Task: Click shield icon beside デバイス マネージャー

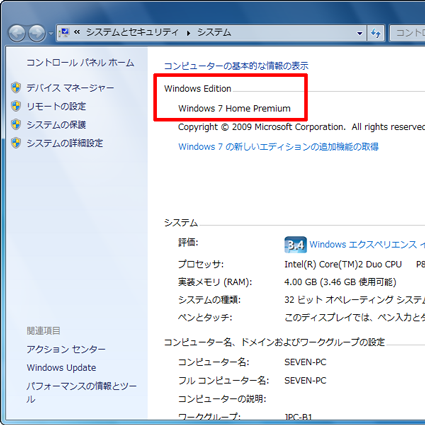Action: pos(16,88)
